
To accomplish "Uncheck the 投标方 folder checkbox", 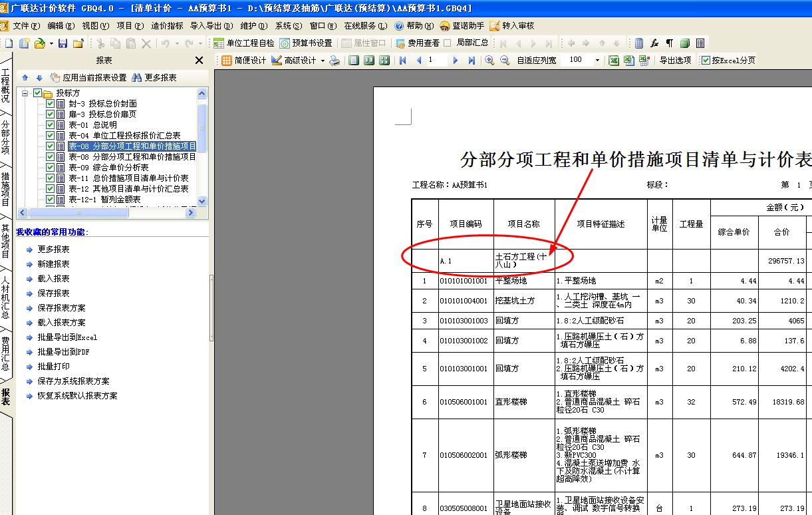I will point(38,93).
